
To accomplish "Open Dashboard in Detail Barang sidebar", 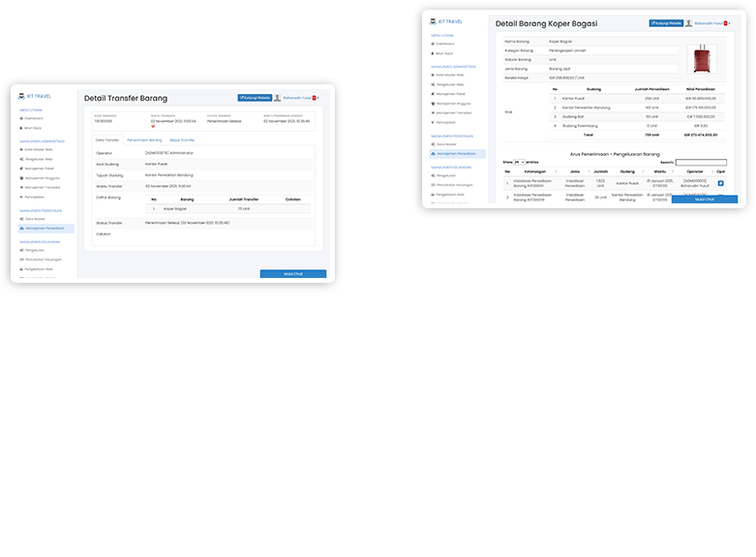I will pyautogui.click(x=445, y=44).
